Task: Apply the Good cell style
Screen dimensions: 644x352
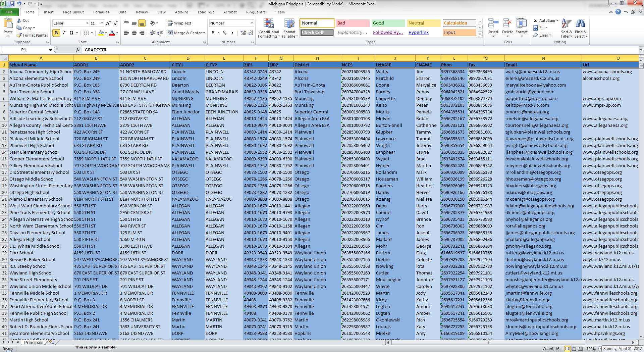Action: pos(388,23)
